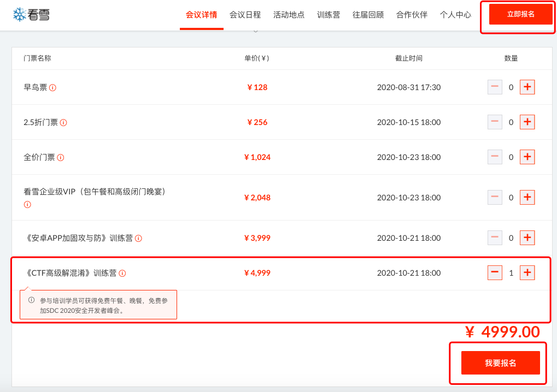The width and height of the screenshot is (557, 392).
Task: Decrease CTF高级解混淆 训练营 quantity with minus
Action: [x=495, y=272]
